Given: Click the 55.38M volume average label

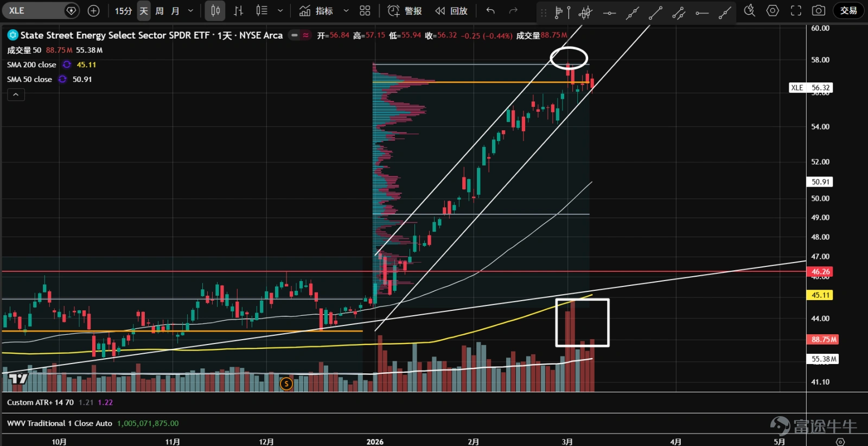Looking at the screenshot, I should point(824,359).
